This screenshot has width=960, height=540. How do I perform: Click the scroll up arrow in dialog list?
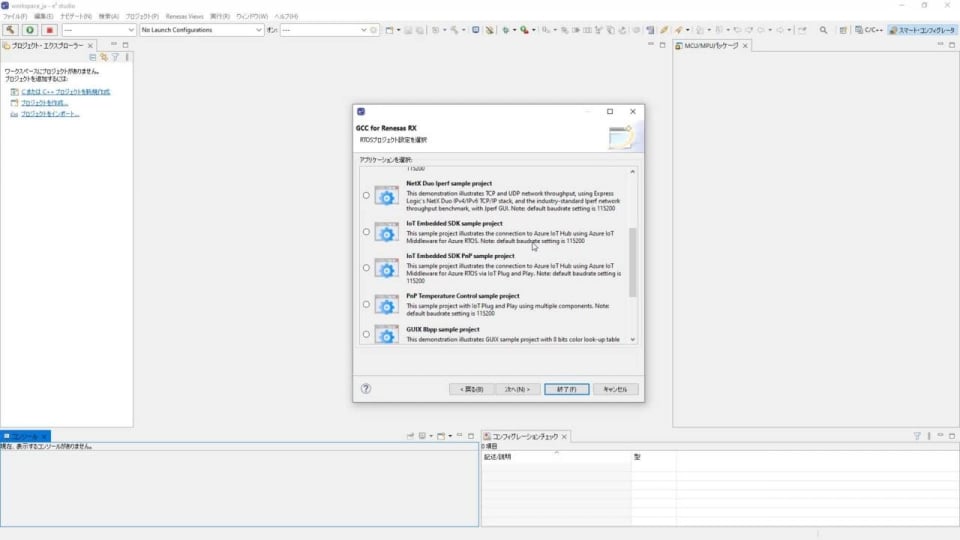[x=632, y=172]
